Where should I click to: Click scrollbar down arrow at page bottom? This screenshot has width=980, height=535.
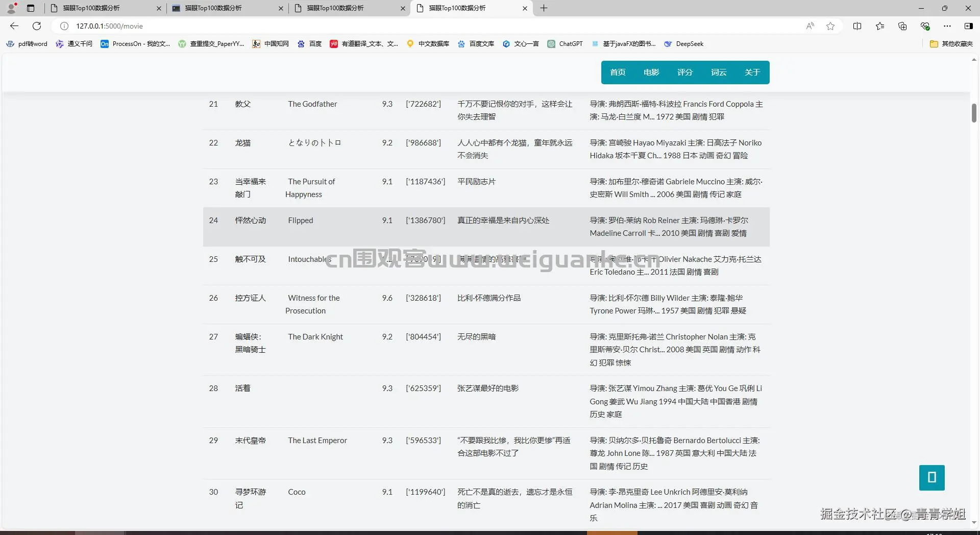[x=974, y=522]
